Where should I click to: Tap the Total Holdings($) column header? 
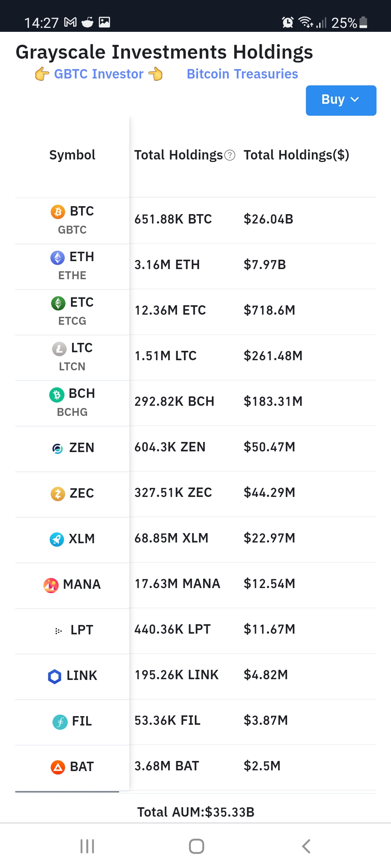[296, 155]
